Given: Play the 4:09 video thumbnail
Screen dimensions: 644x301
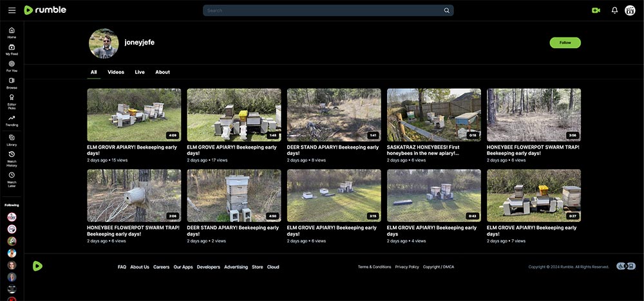Looking at the screenshot, I should point(134,115).
